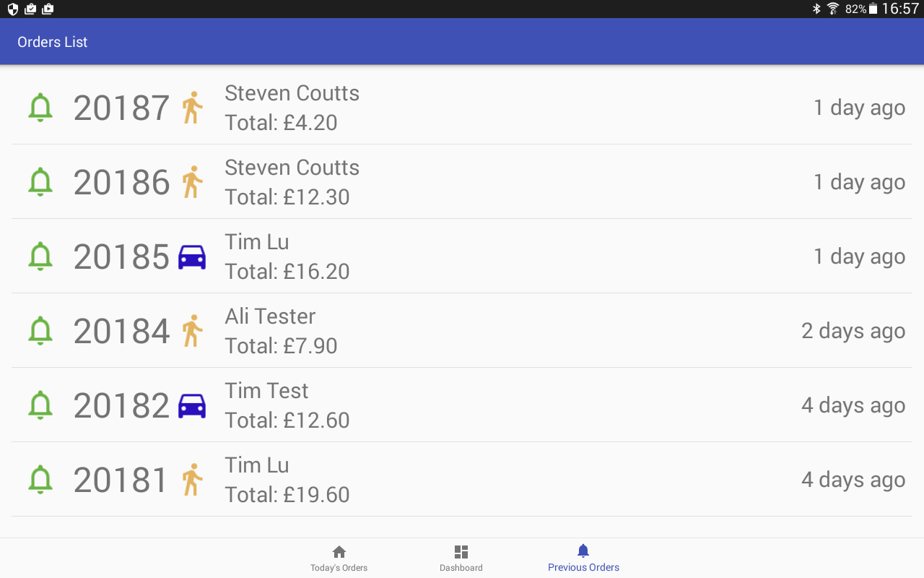924x578 pixels.
Task: Click the walking person icon on order 20184
Action: [x=192, y=331]
